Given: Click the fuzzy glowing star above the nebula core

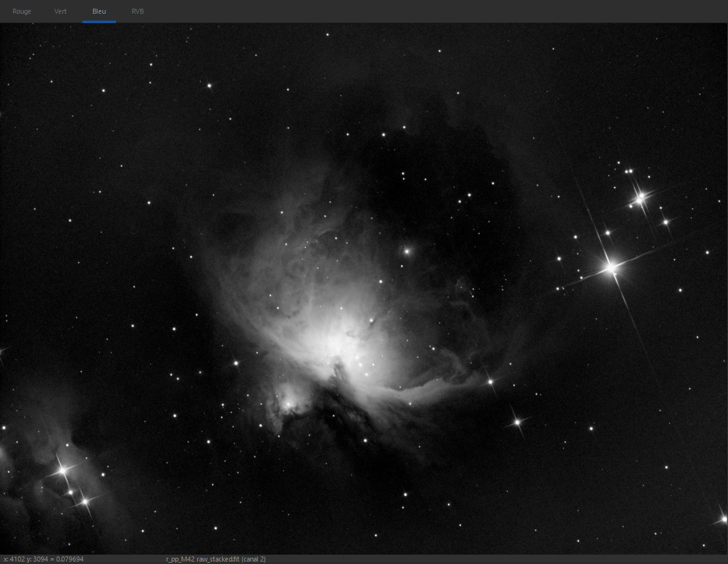Looking at the screenshot, I should (407, 251).
